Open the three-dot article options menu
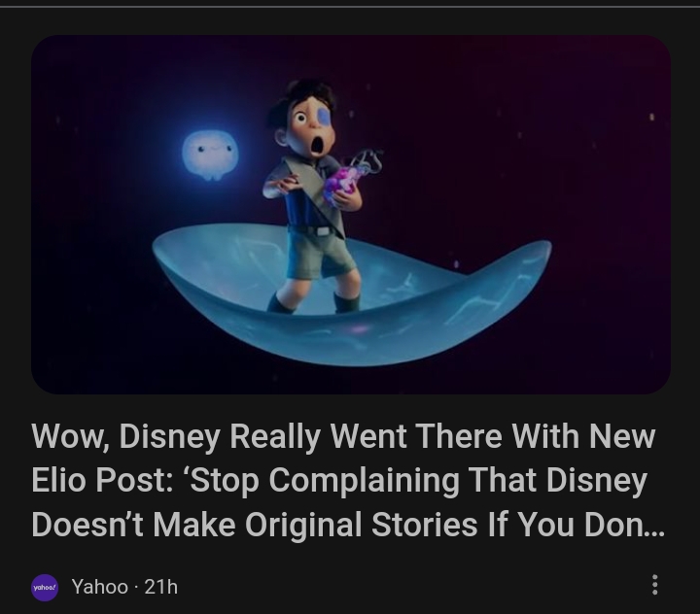The width and height of the screenshot is (700, 614). (654, 585)
